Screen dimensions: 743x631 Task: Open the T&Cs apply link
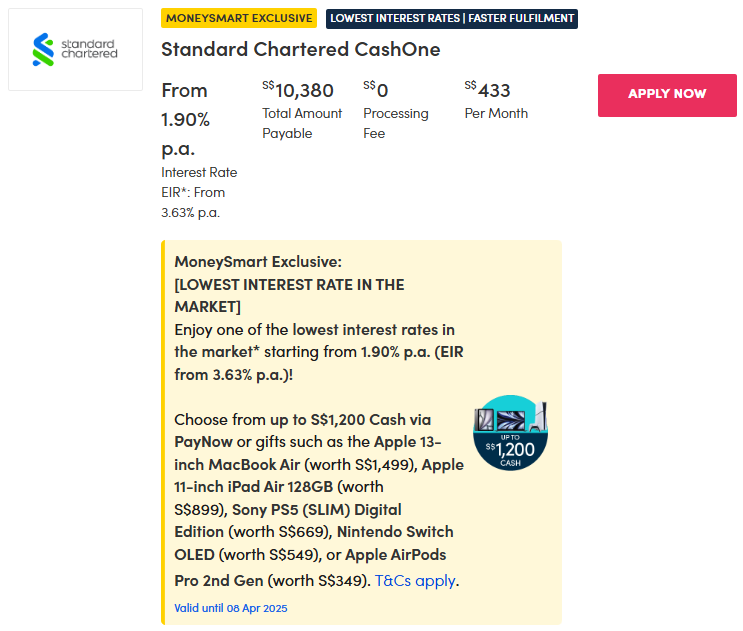click(x=416, y=580)
